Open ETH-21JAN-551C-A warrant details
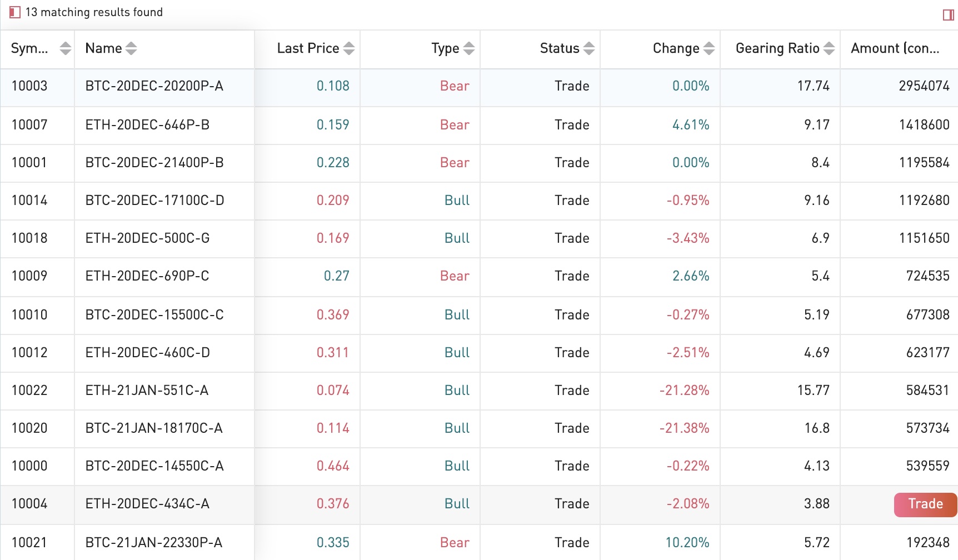Viewport: 958px width, 560px height. pos(147,391)
